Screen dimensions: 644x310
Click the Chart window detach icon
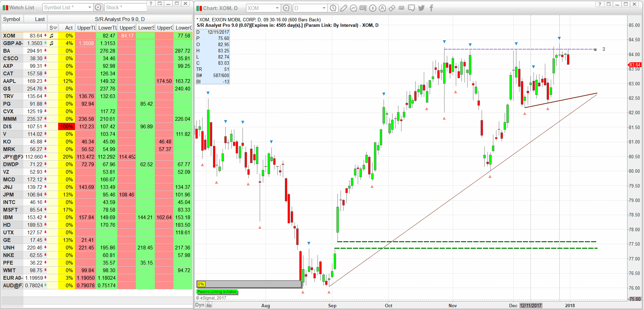(609, 4)
